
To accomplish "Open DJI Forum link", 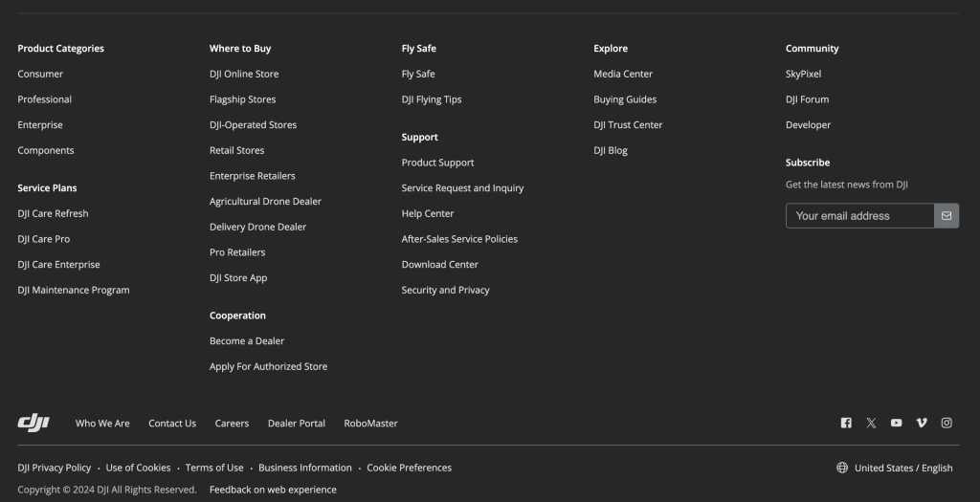I will [808, 99].
